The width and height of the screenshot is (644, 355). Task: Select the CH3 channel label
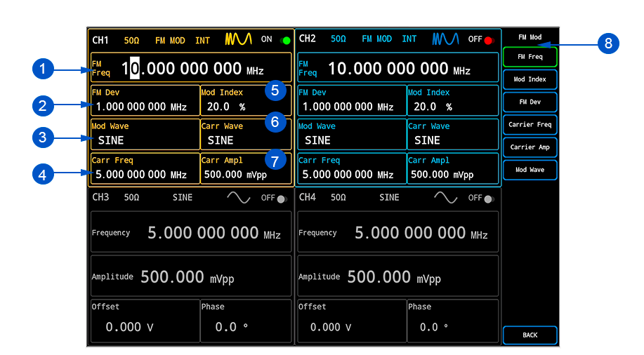tap(100, 197)
